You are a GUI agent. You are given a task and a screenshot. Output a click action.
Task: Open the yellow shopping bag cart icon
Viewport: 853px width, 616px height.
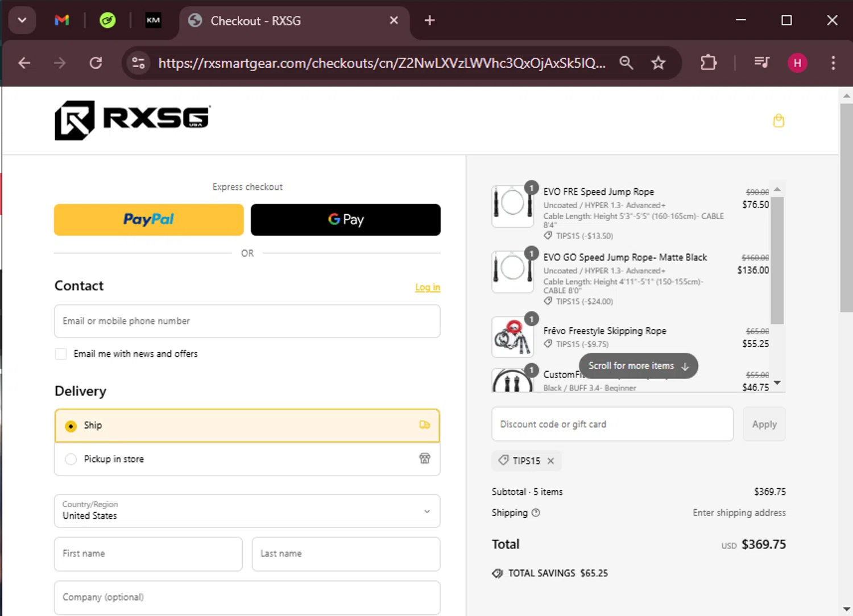(779, 120)
